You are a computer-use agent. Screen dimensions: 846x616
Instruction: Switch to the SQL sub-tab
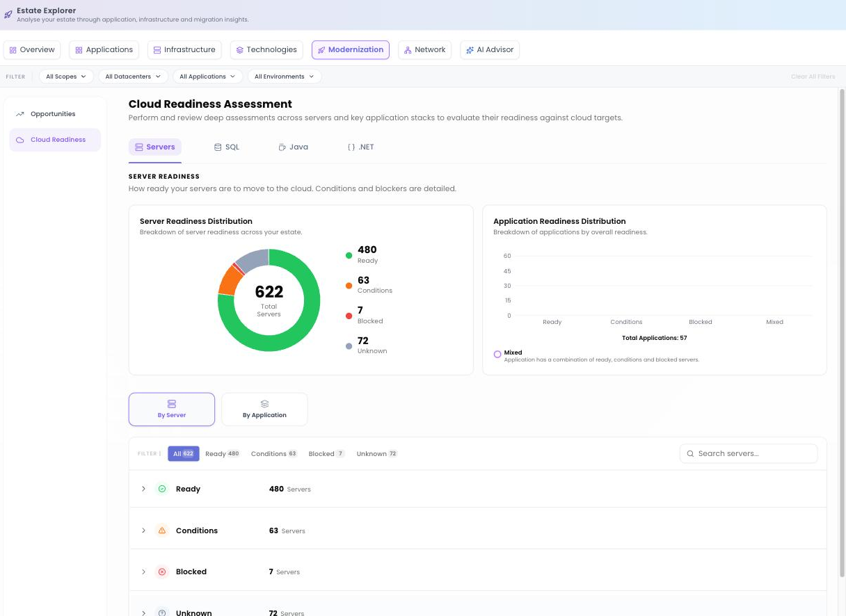click(x=227, y=147)
